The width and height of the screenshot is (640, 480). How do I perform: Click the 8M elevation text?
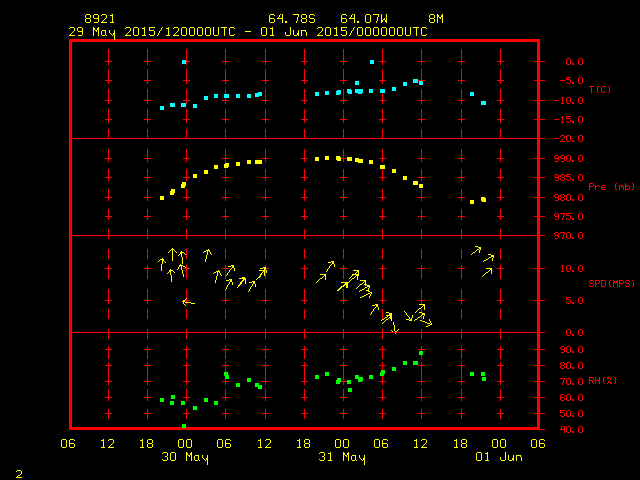(436, 19)
